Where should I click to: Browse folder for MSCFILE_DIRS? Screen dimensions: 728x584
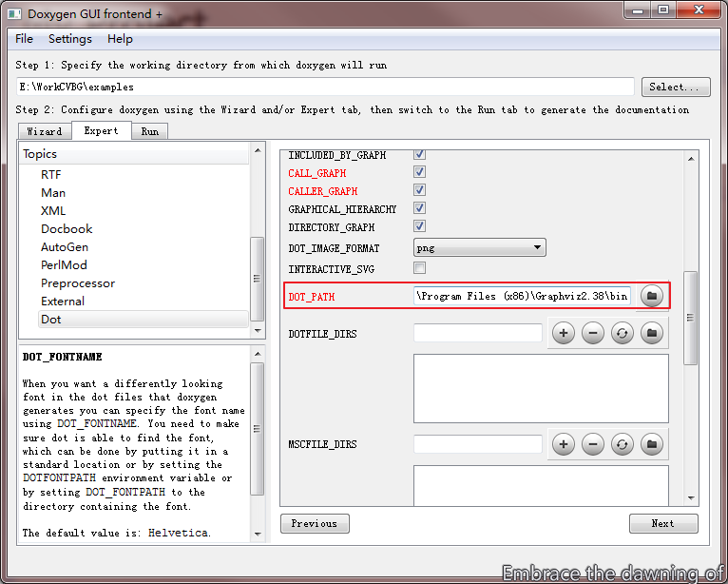[x=652, y=444]
